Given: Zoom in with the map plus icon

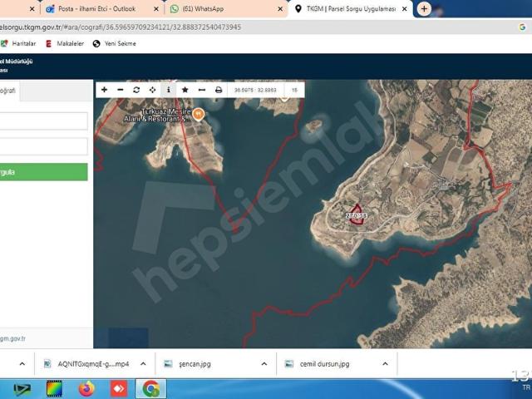Looking at the screenshot, I should (x=104, y=90).
